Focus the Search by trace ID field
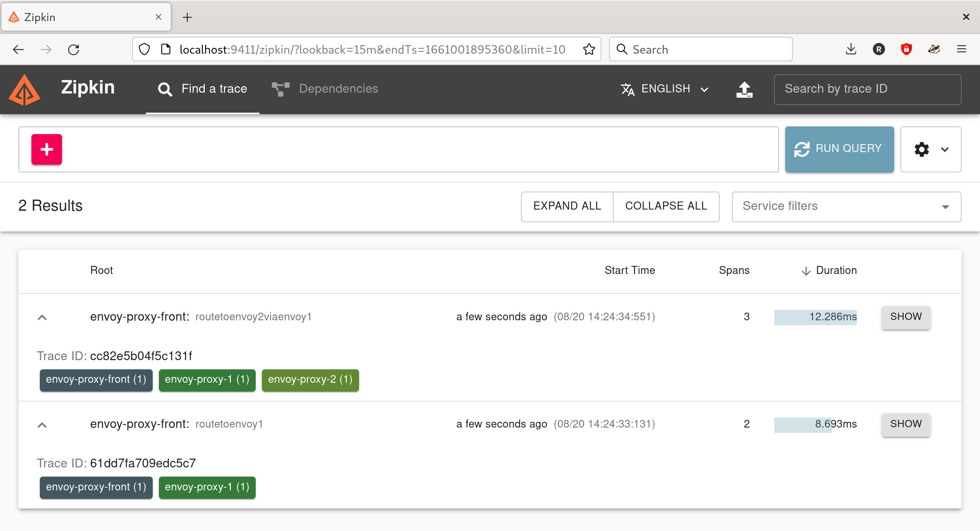The image size is (980, 531). [867, 89]
